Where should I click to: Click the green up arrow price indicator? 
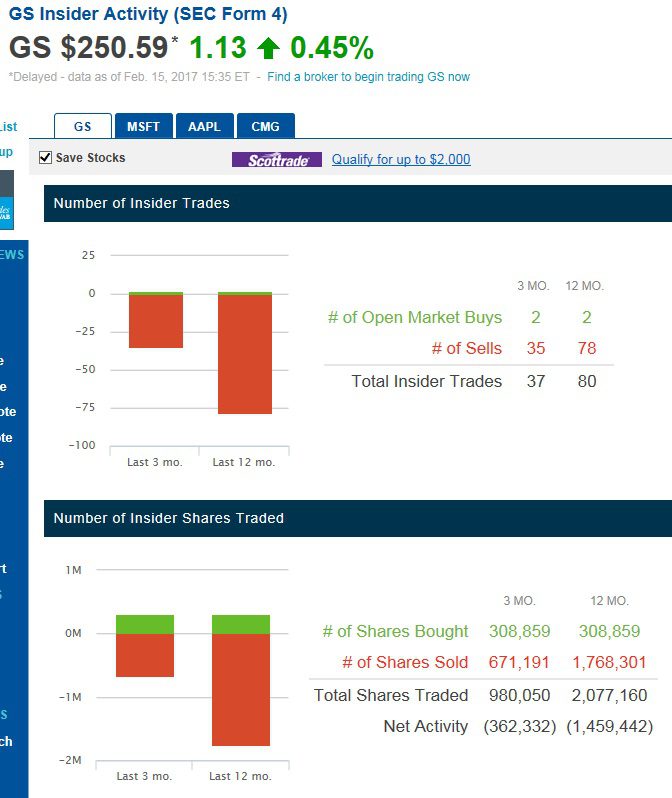tap(268, 48)
